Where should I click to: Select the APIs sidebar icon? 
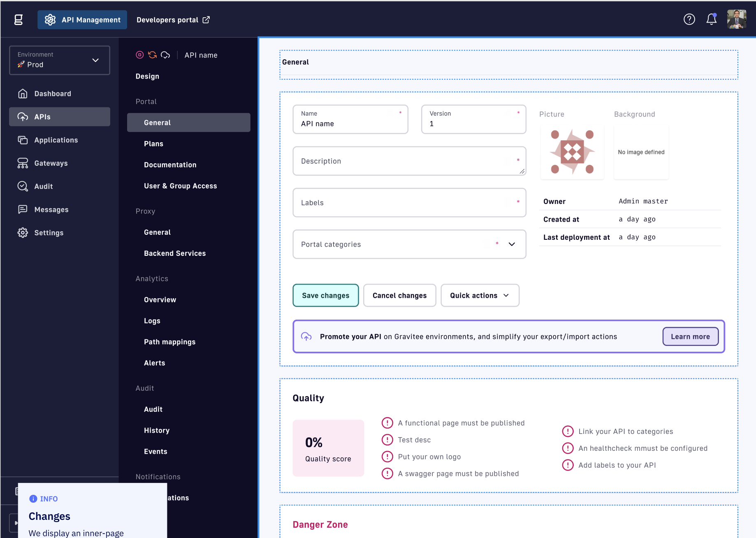[x=23, y=116]
